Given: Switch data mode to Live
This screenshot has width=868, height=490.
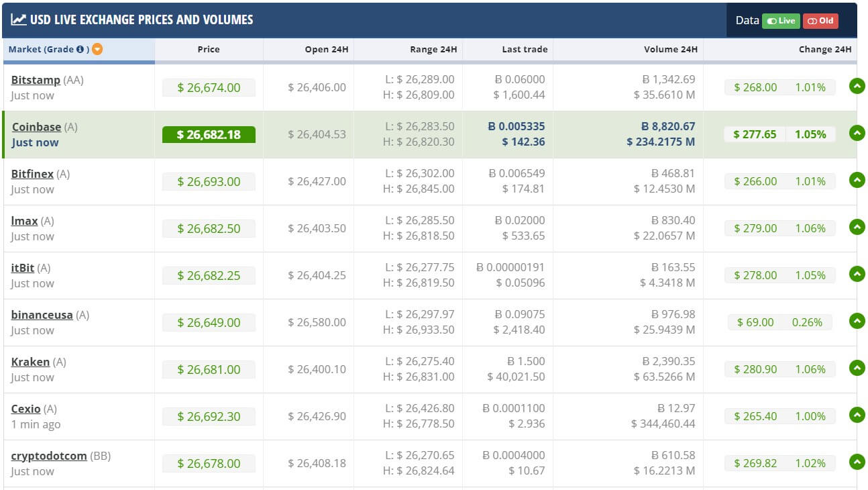Looking at the screenshot, I should point(781,21).
